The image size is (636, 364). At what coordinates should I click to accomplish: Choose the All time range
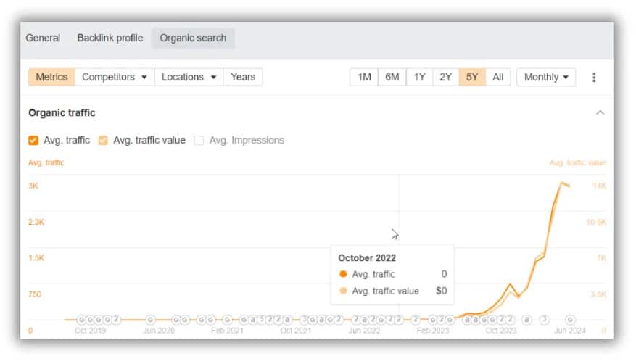tap(497, 77)
